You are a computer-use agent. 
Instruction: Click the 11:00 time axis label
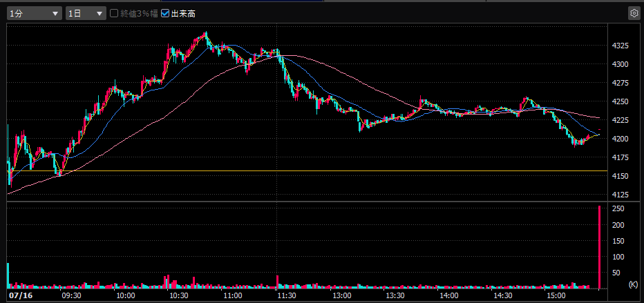click(233, 295)
